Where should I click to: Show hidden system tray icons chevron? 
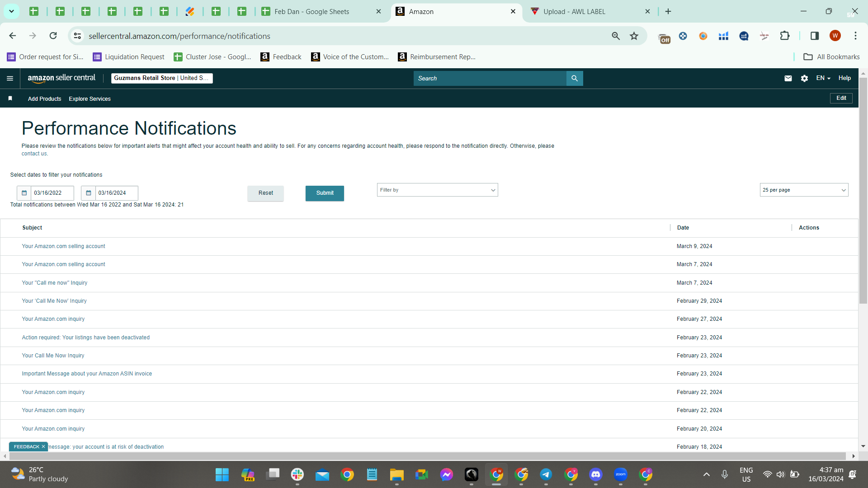point(707,474)
